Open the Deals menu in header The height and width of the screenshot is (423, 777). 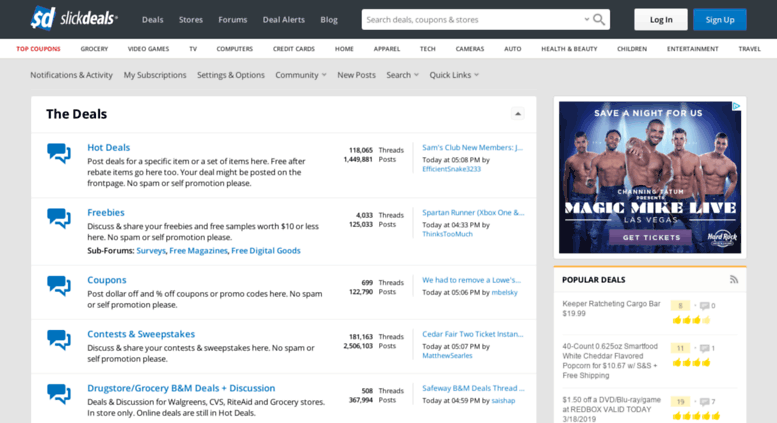(153, 20)
